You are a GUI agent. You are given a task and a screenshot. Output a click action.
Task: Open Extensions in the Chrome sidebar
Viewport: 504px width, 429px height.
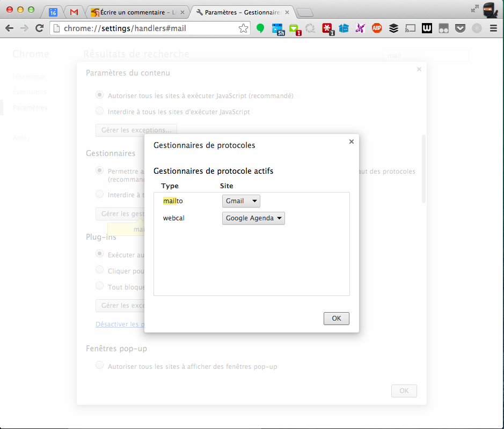(30, 92)
